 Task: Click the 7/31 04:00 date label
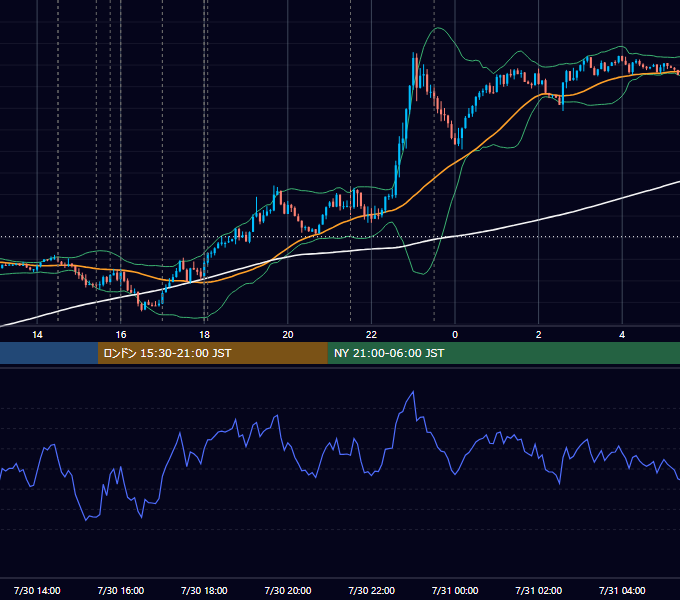(622, 590)
